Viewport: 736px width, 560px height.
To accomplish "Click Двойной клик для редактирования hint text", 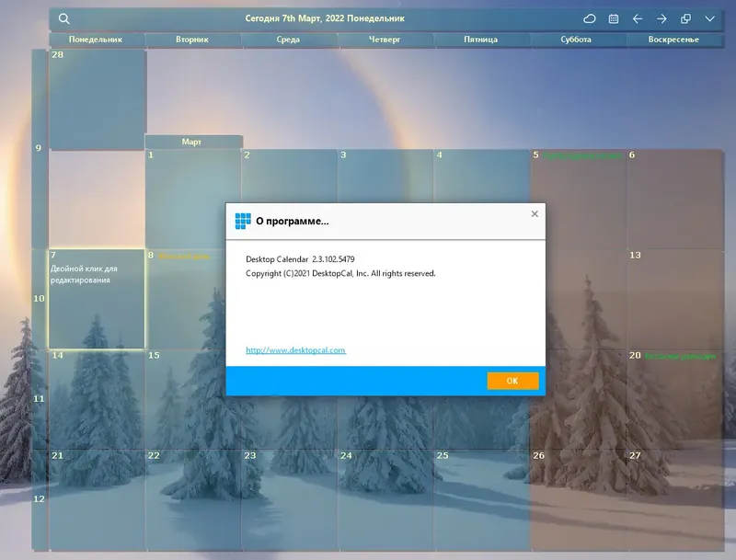I will (x=84, y=274).
